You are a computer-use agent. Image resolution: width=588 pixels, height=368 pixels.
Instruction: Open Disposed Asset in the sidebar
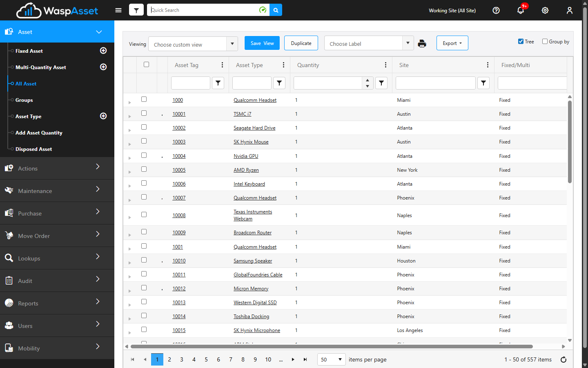point(34,149)
